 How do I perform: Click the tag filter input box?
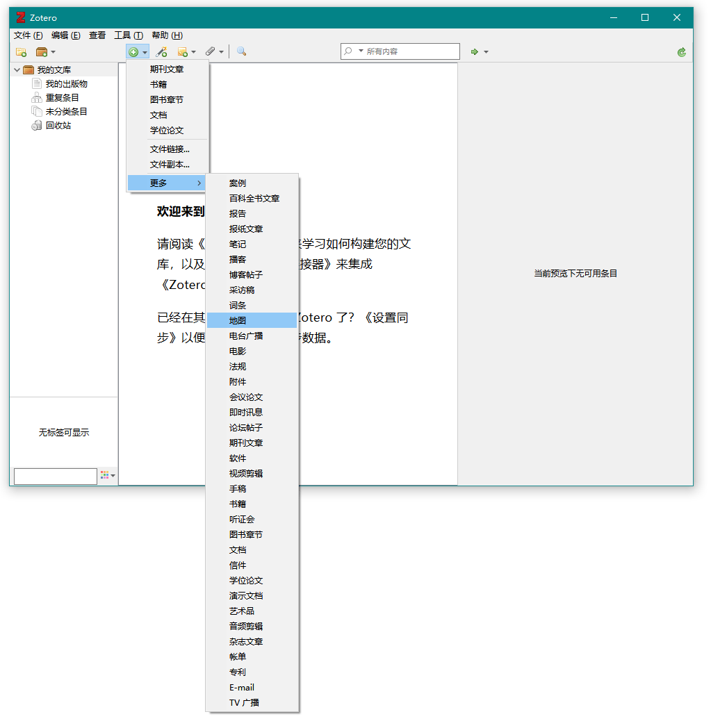56,477
